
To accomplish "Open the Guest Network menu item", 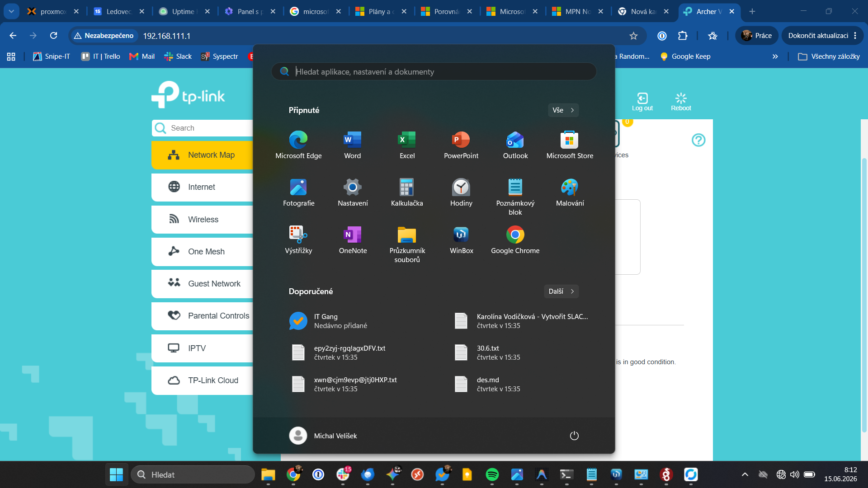I will coord(202,284).
